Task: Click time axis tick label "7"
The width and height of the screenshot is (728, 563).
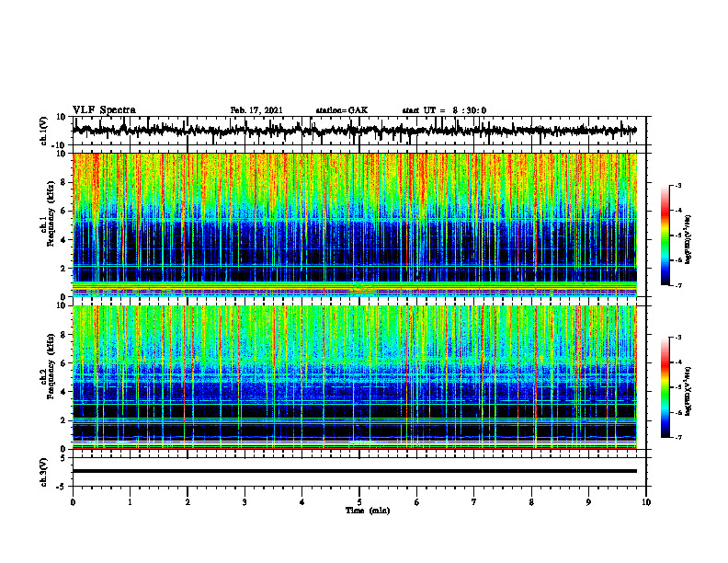Action: [x=474, y=502]
